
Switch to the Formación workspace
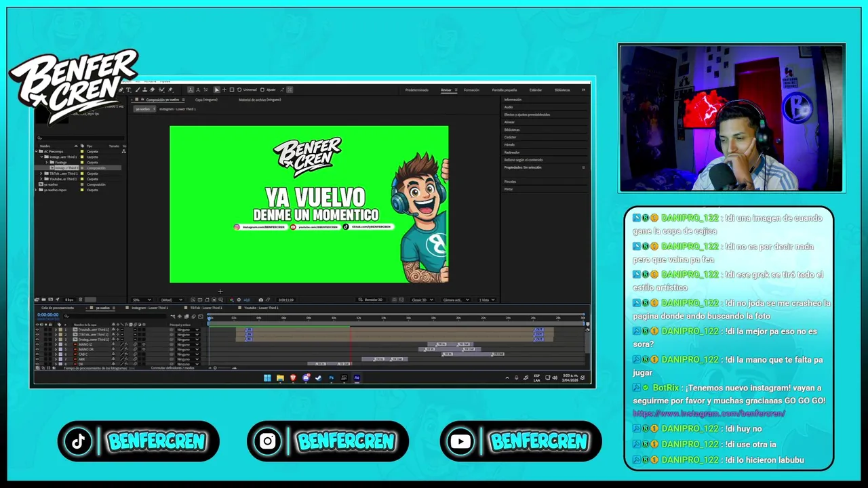[471, 89]
